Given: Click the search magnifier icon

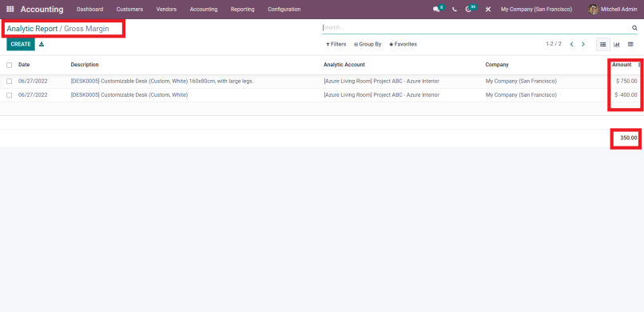Looking at the screenshot, I should click(634, 28).
